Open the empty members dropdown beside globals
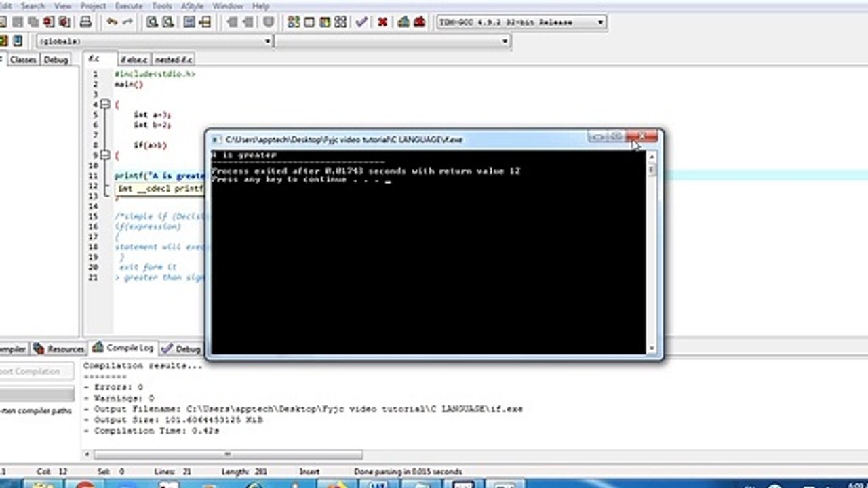 click(392, 41)
